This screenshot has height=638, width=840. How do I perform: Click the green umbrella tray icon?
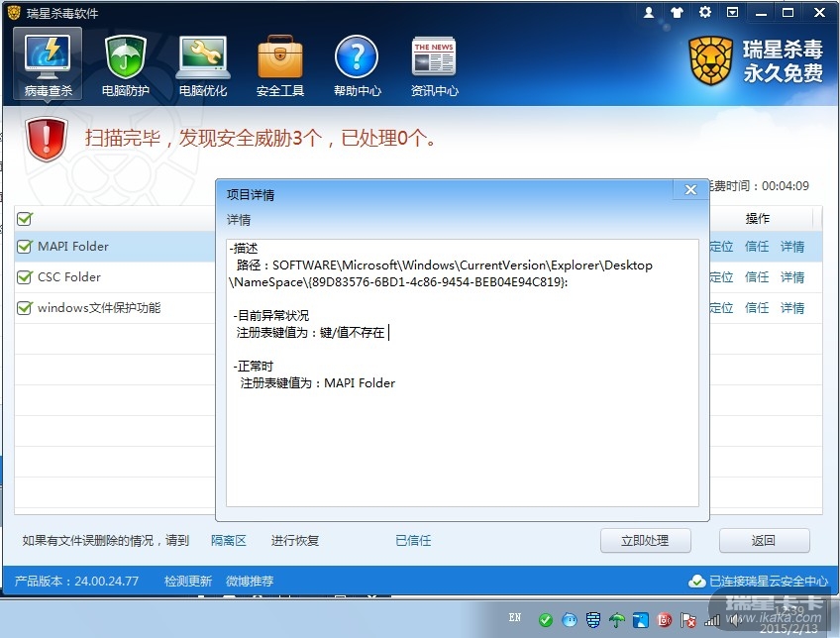coord(617,620)
